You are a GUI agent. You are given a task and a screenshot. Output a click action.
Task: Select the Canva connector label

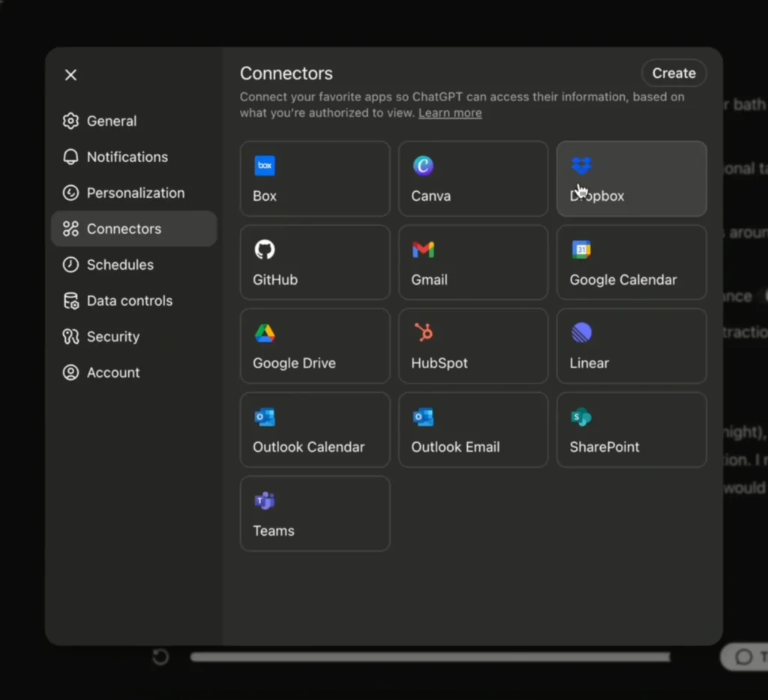[430, 196]
